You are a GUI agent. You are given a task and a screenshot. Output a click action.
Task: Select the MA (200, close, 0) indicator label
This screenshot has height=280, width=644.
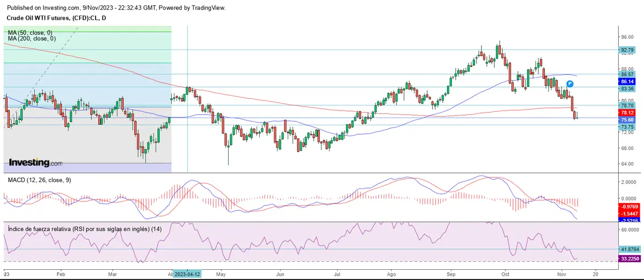pos(32,39)
